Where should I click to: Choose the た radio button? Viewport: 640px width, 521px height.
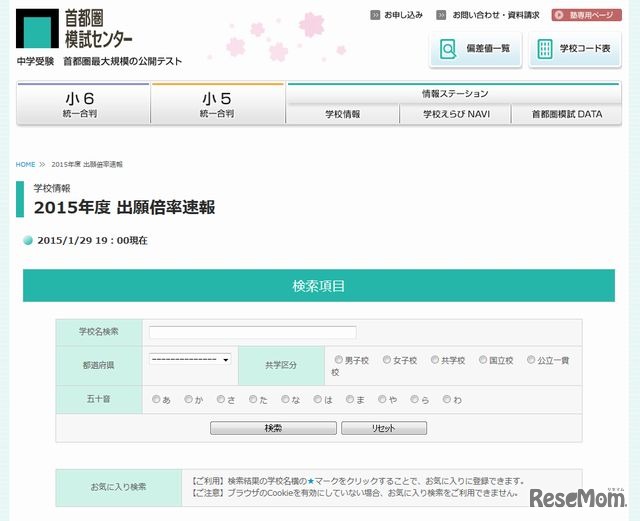253,399
